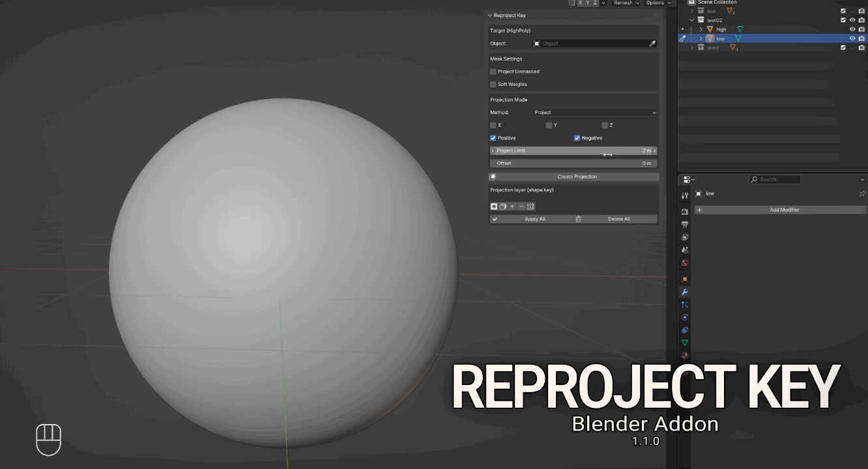This screenshot has width=868, height=469.
Task: Hide the low object with eye icon
Action: pos(852,38)
